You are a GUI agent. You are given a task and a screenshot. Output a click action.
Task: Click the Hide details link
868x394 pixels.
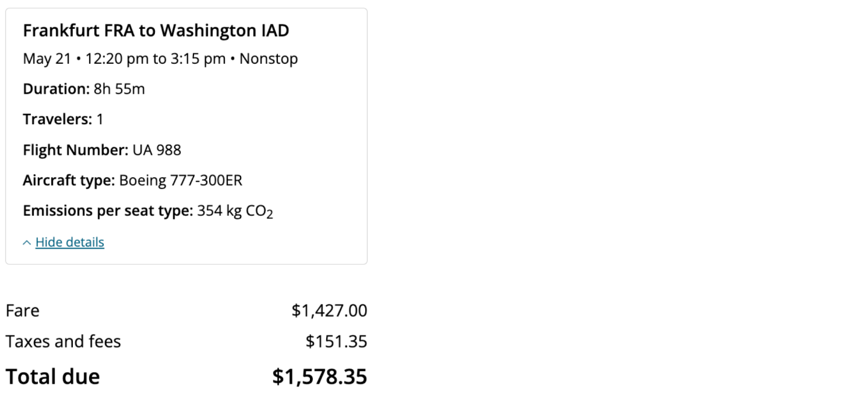click(70, 242)
